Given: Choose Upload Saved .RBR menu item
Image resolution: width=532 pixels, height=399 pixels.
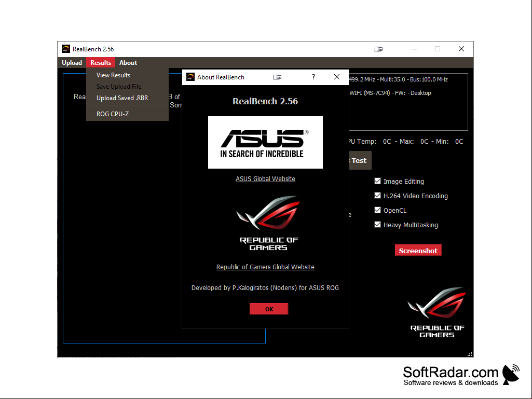Looking at the screenshot, I should (x=122, y=98).
